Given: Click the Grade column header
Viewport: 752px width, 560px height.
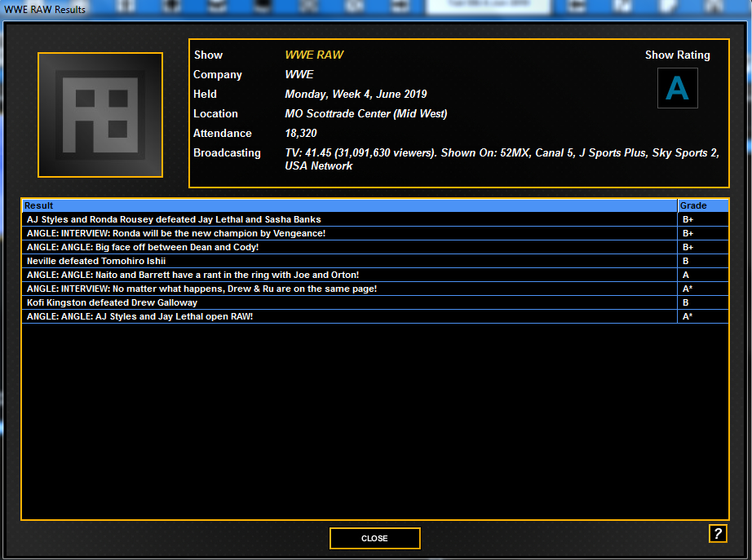Looking at the screenshot, I should point(703,205).
